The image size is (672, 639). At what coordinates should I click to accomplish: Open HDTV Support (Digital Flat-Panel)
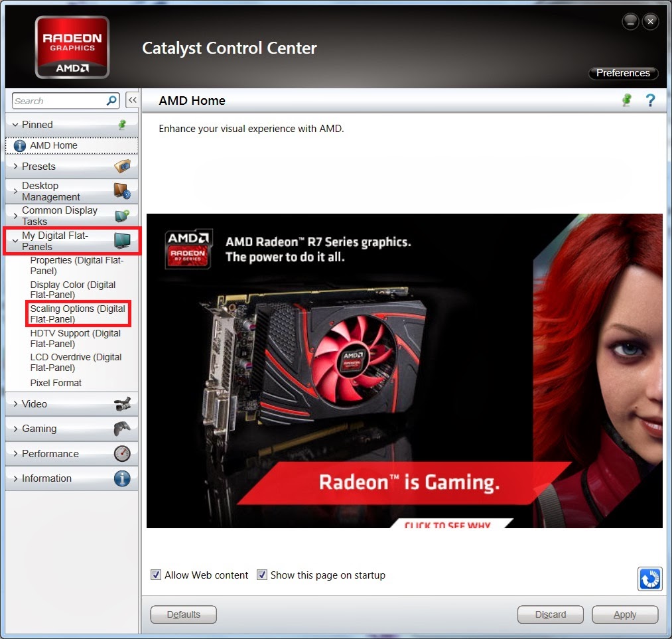pos(76,338)
